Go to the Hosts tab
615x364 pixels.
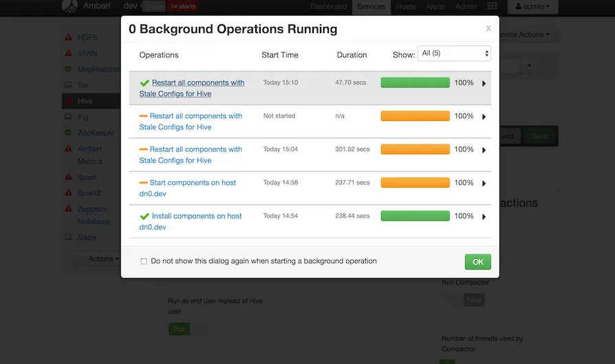click(x=406, y=6)
